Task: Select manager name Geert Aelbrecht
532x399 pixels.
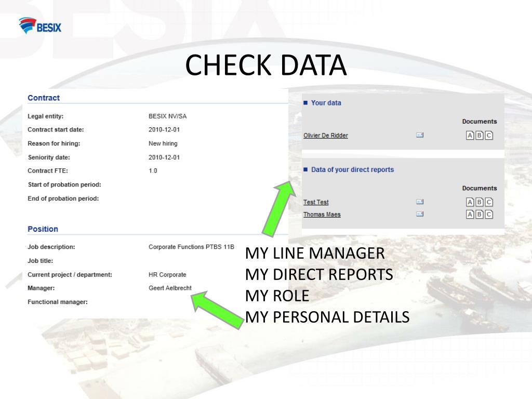Action: [170, 288]
